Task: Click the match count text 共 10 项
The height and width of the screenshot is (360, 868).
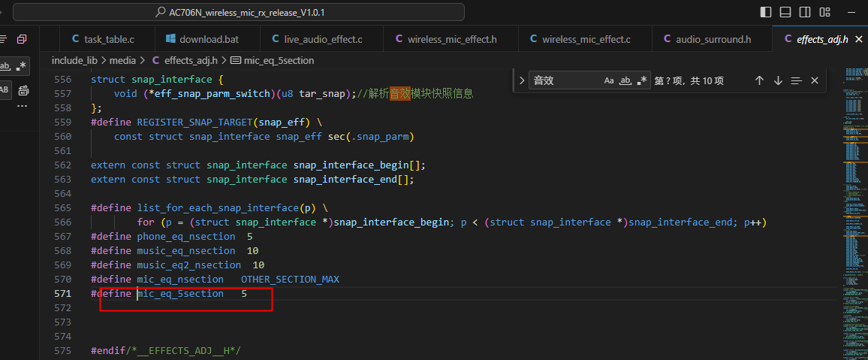Action: tap(705, 81)
